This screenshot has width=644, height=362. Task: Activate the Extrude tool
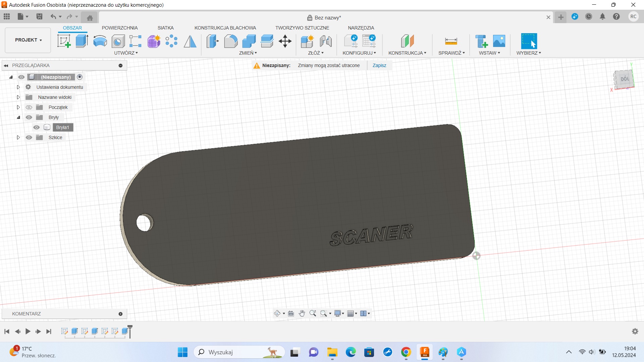pyautogui.click(x=82, y=41)
